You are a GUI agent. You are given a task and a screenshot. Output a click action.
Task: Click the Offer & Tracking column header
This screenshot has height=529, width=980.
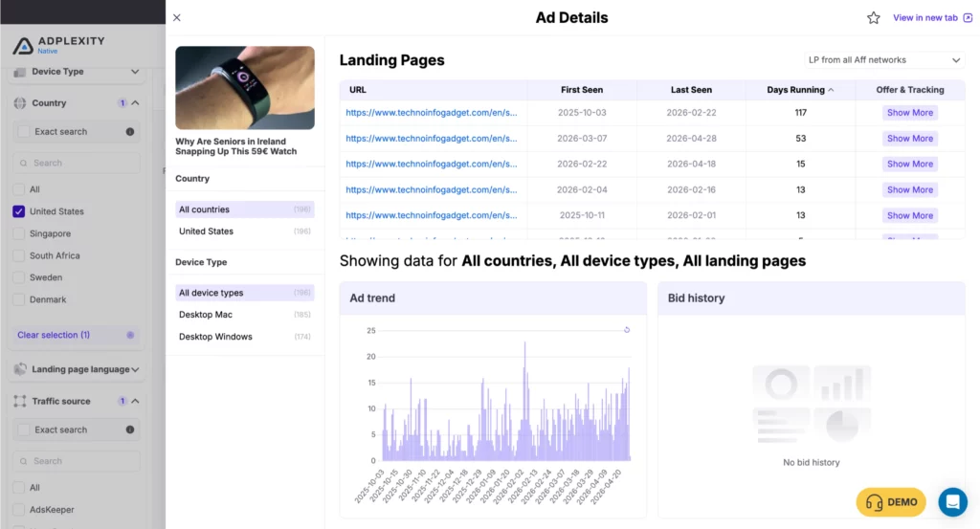click(910, 90)
